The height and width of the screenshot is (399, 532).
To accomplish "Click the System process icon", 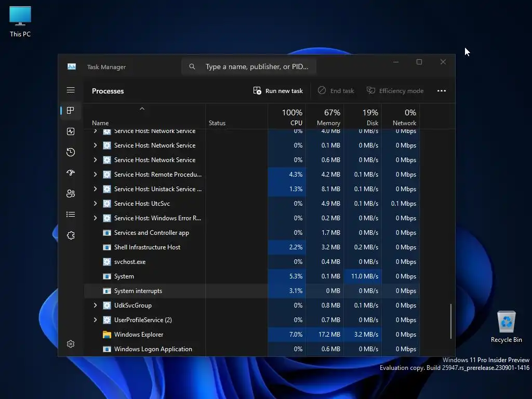I will pos(107,276).
